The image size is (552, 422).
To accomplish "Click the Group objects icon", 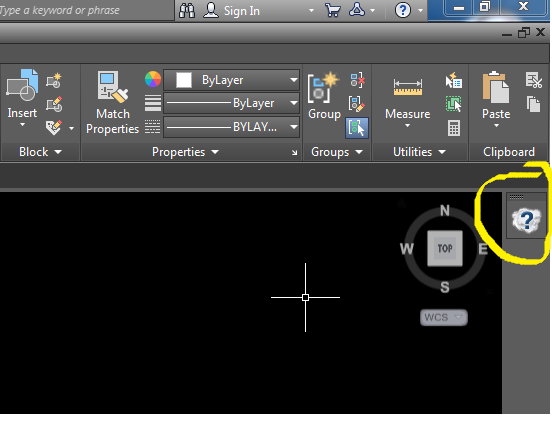I will (x=324, y=96).
